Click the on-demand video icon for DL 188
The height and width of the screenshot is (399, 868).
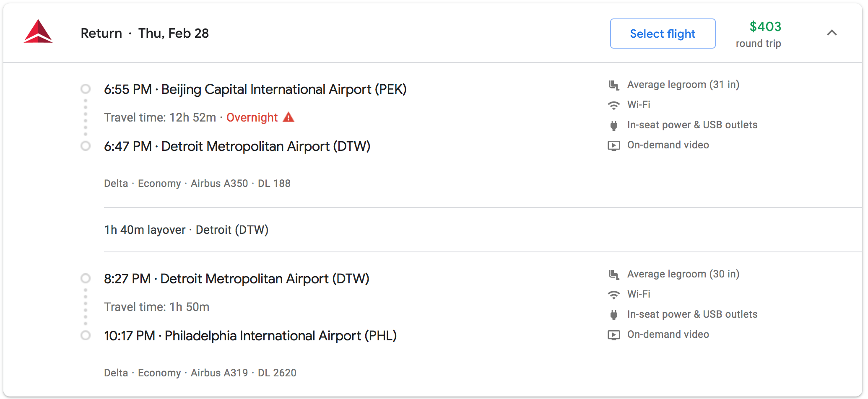(614, 145)
